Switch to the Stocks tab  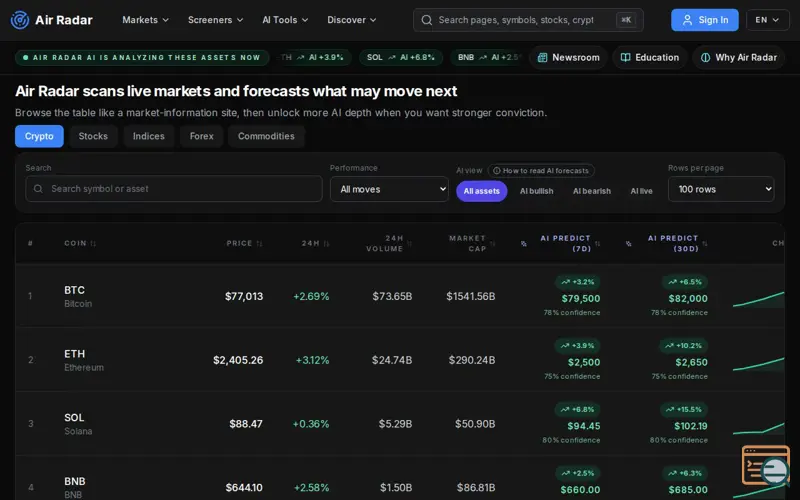pos(93,136)
